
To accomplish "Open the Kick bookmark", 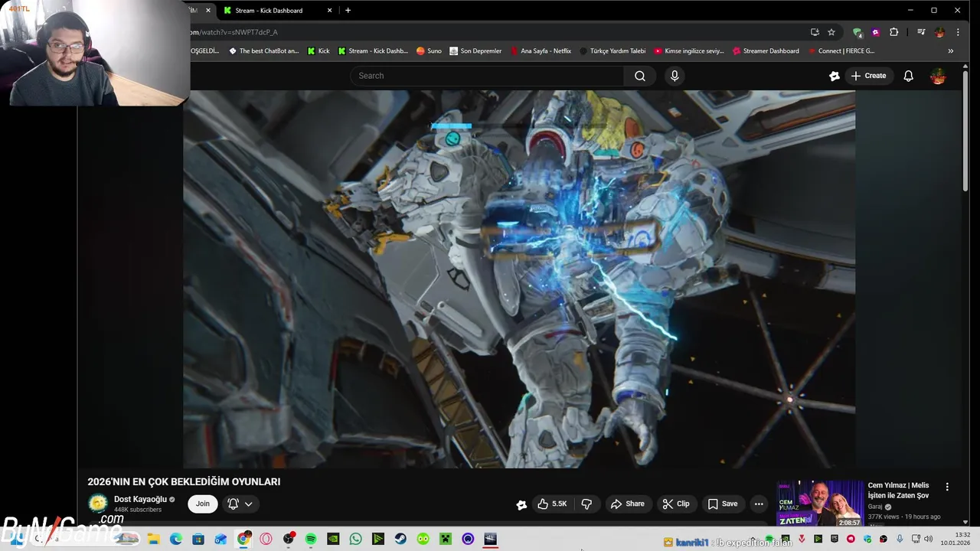I will pos(318,51).
